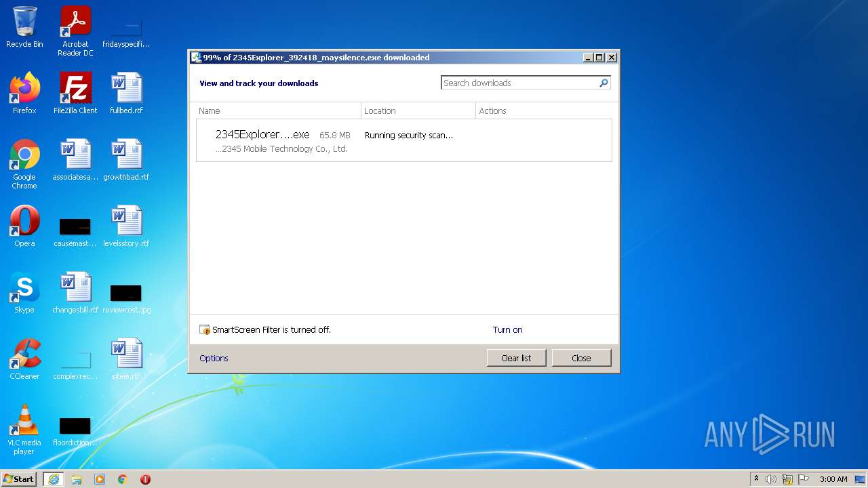Viewport: 868px width, 488px height.
Task: Launch the CCleaner desktop shortcut
Action: pos(24,359)
